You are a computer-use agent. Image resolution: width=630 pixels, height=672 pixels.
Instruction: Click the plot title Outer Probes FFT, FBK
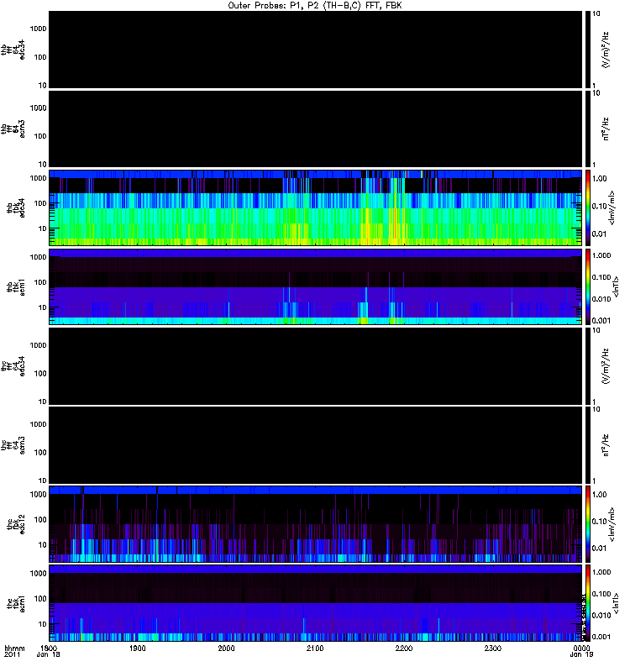(x=314, y=6)
